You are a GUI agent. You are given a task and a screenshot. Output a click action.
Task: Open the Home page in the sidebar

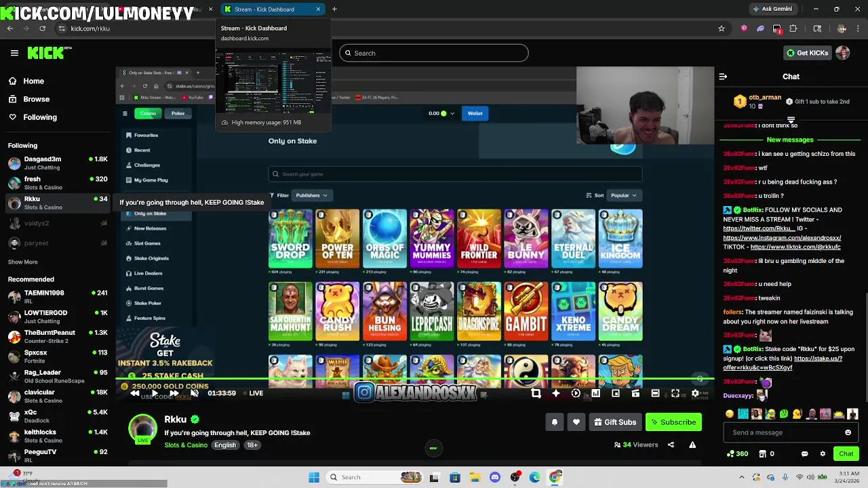(26, 81)
